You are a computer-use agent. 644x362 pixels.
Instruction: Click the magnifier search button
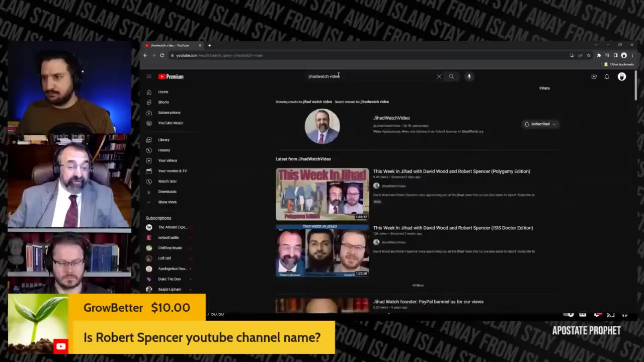tap(451, 76)
